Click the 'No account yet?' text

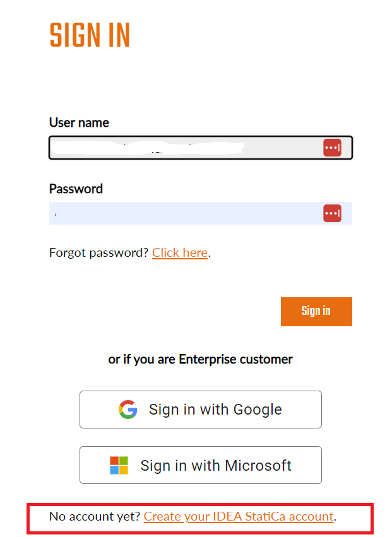click(x=95, y=517)
